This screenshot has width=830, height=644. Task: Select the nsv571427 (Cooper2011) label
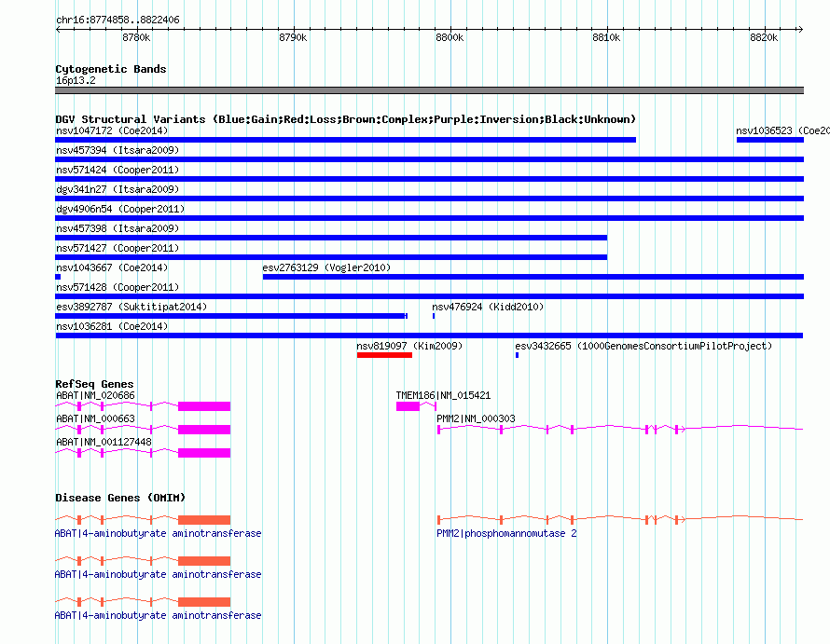pos(118,248)
